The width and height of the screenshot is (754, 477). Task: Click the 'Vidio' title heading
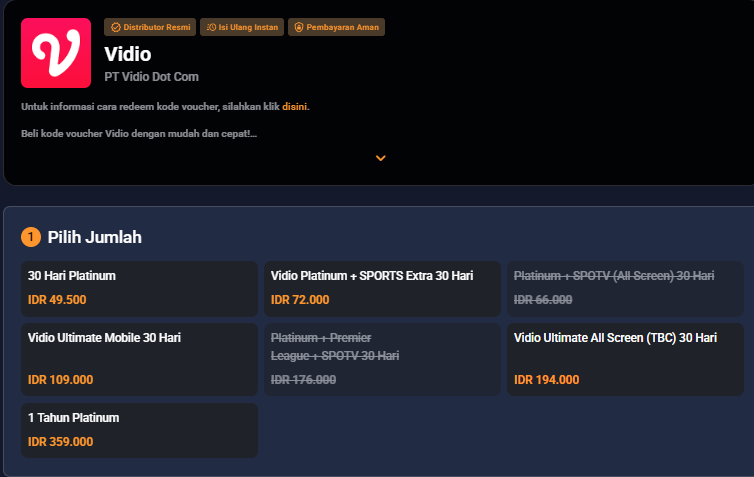(x=128, y=54)
